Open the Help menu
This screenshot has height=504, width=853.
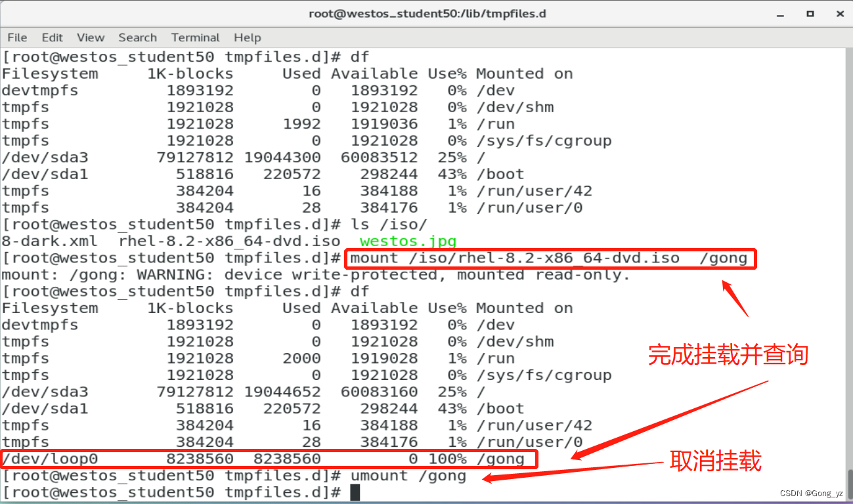click(248, 37)
